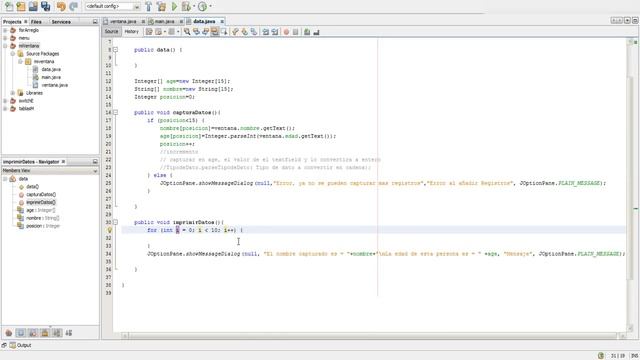This screenshot has height=360, width=640.
Task: Switch to the ventana.java tab
Action: [x=123, y=21]
